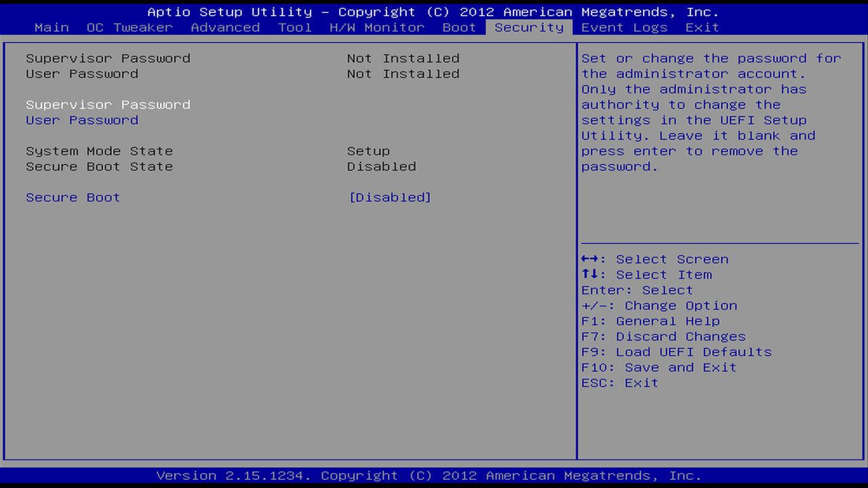
Task: Open the Boot tab
Action: 459,28
